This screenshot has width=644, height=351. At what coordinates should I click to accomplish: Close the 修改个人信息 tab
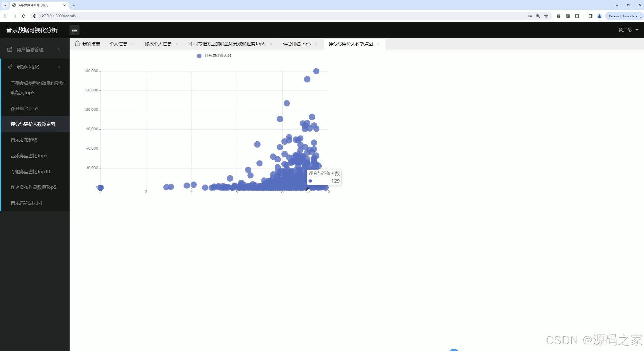pos(177,44)
